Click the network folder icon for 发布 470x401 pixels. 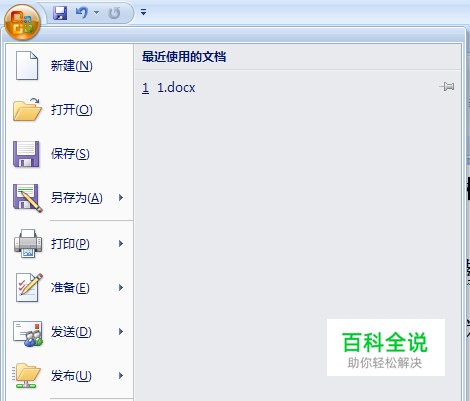tap(27, 376)
